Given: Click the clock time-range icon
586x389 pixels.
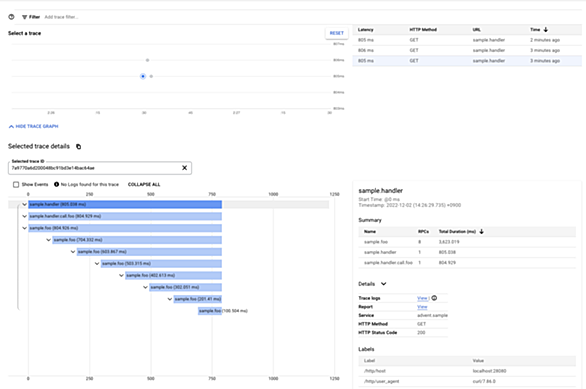Looking at the screenshot, I should [11, 17].
